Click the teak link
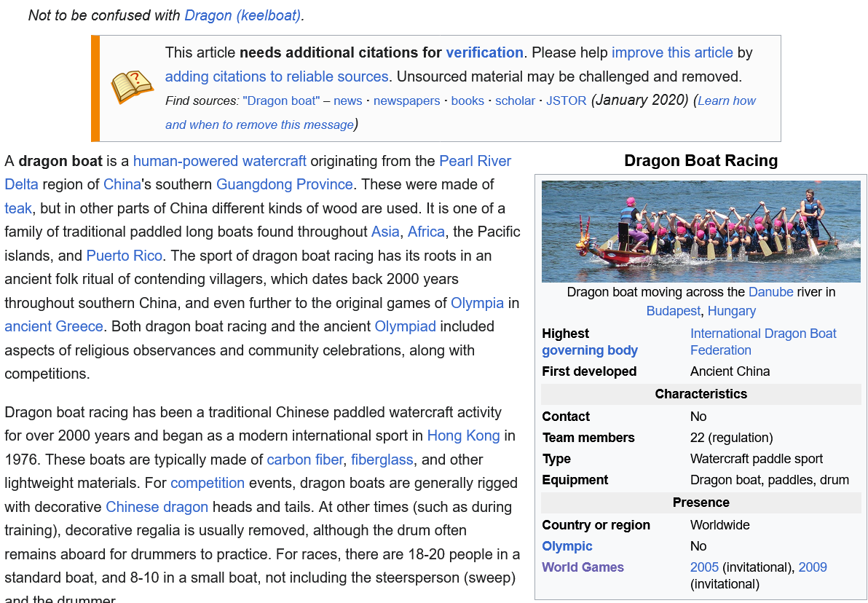This screenshot has height=603, width=868. click(x=18, y=208)
